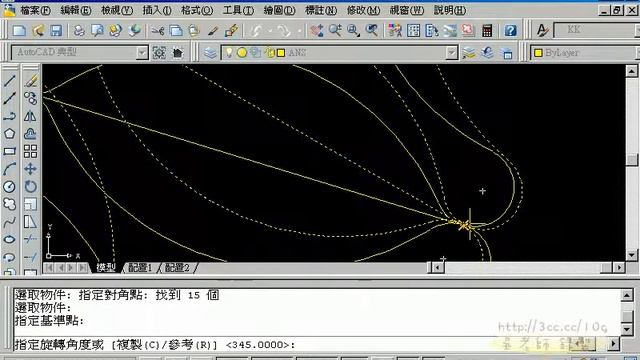This screenshot has width=640, height=360.
Task: Switch to the 配置1 layout tab
Action: point(140,268)
